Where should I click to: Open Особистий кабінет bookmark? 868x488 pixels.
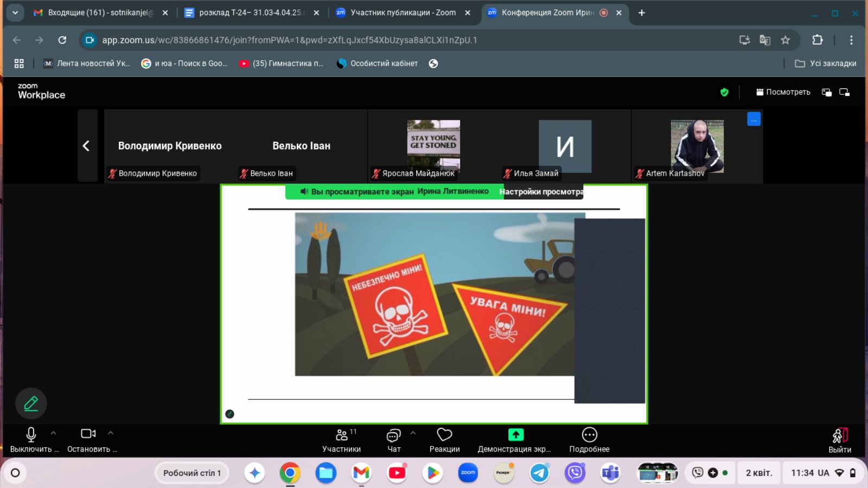[378, 63]
